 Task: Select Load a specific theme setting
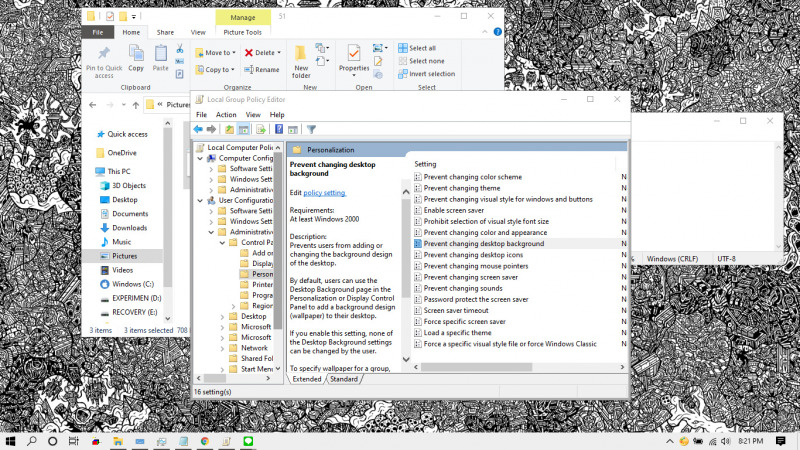[x=458, y=333]
